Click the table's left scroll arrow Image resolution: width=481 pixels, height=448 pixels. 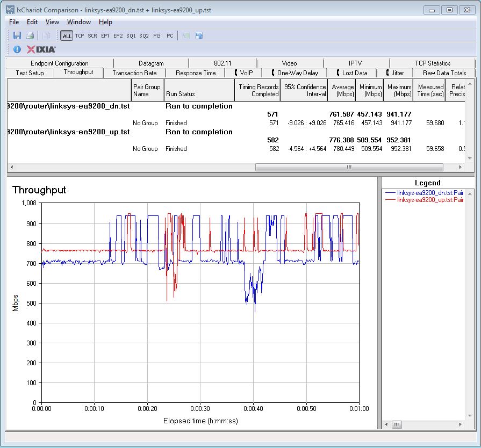click(x=12, y=167)
